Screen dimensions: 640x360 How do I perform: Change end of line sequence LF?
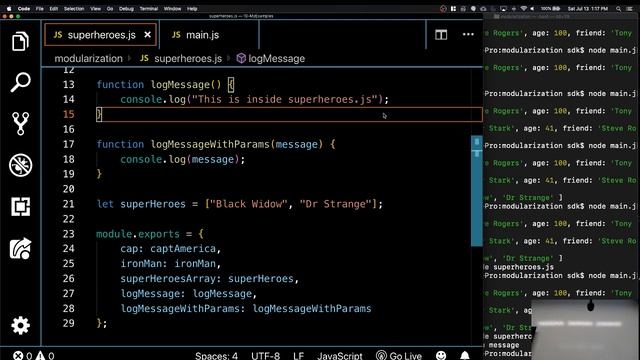tap(298, 356)
